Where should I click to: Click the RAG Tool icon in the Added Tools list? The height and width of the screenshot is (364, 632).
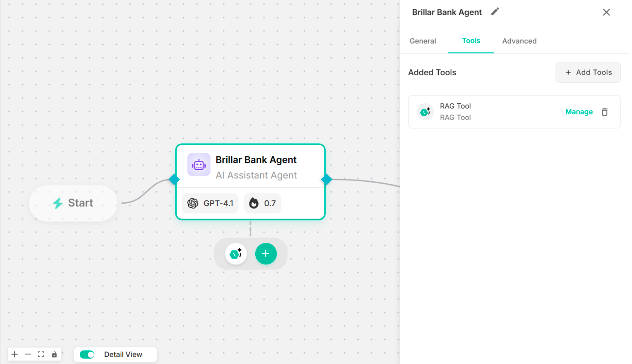[425, 112]
